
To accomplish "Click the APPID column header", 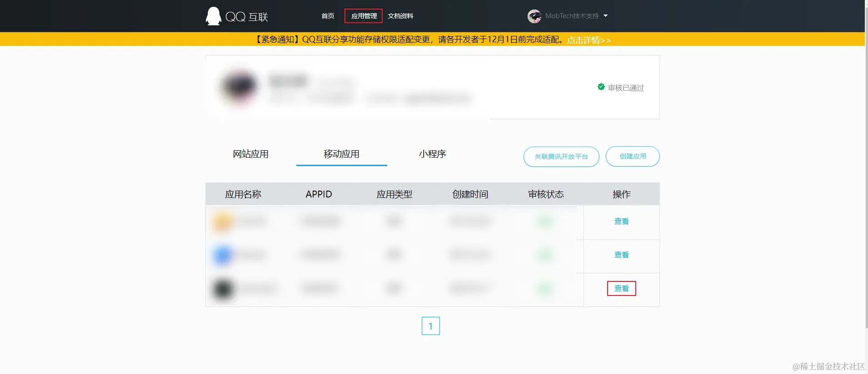I will pos(319,194).
